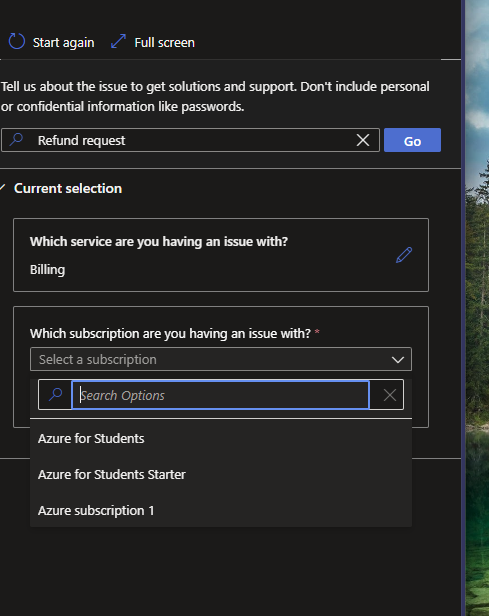
Task: Click the Billing value in service card
Action: [48, 270]
